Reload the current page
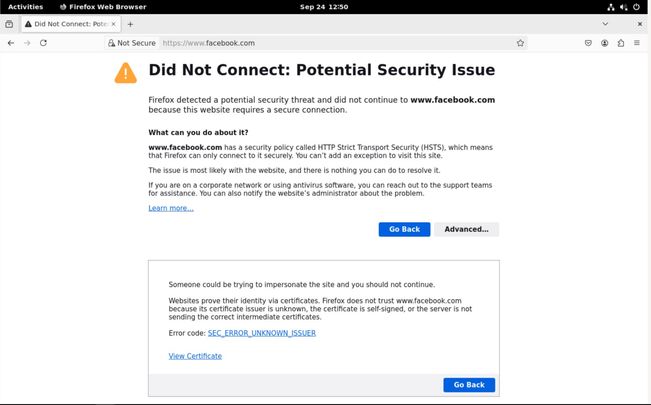 click(x=43, y=43)
